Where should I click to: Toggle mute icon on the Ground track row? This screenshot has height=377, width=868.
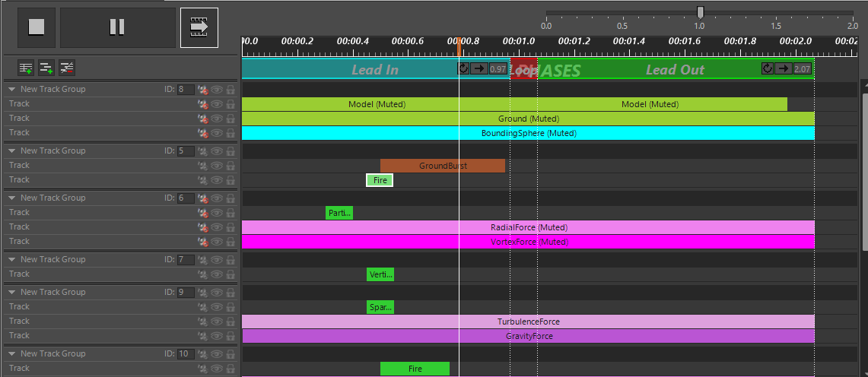pyautogui.click(x=203, y=118)
